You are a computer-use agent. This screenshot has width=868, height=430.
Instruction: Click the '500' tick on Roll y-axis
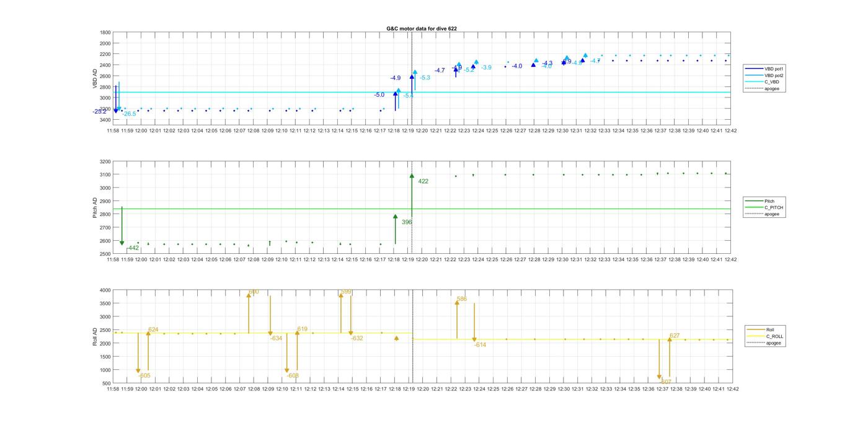click(x=107, y=383)
